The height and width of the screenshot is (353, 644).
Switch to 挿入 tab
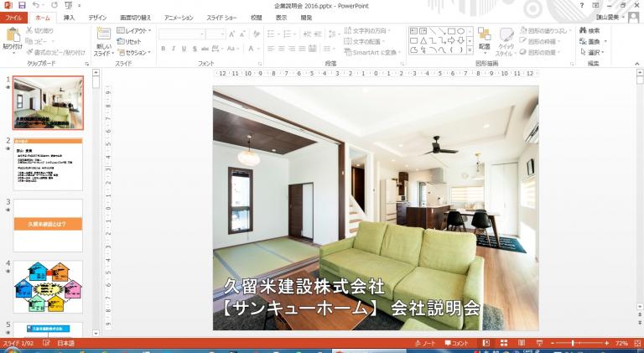click(x=69, y=18)
